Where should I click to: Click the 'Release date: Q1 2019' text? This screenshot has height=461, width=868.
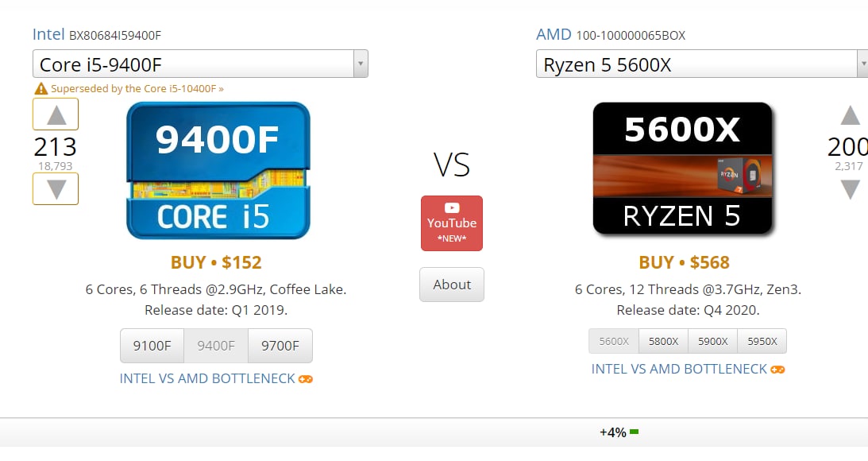pyautogui.click(x=216, y=310)
